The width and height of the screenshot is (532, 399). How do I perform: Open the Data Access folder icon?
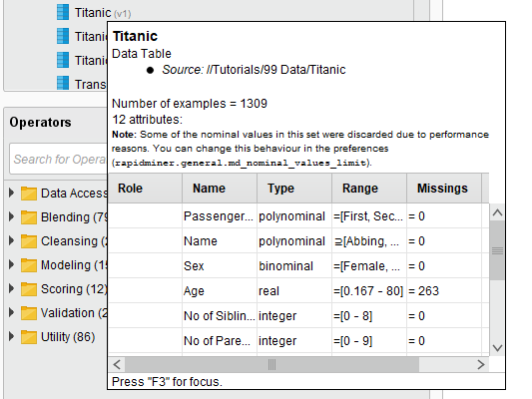point(29,194)
